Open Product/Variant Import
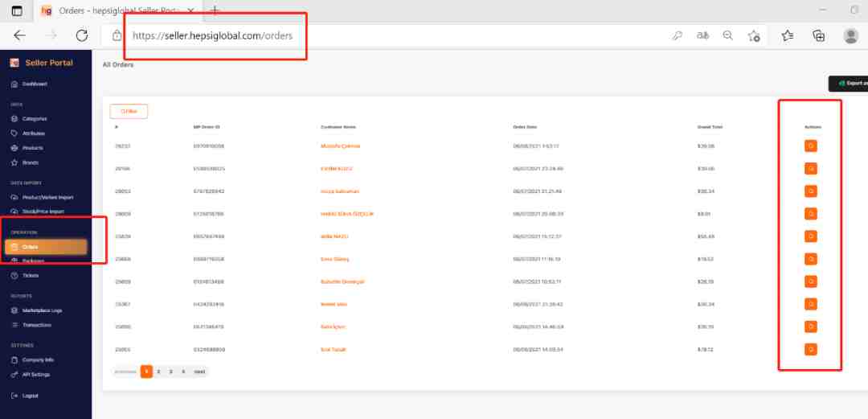 [42, 197]
